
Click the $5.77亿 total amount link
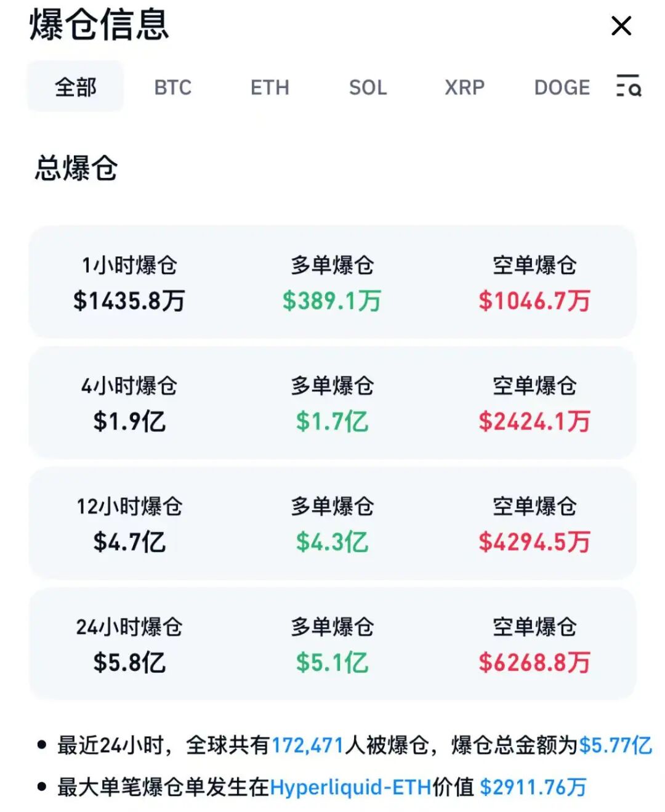pos(615,745)
